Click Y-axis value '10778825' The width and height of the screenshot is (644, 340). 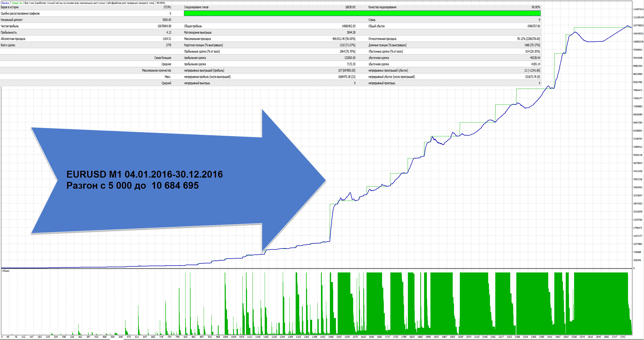638,26
